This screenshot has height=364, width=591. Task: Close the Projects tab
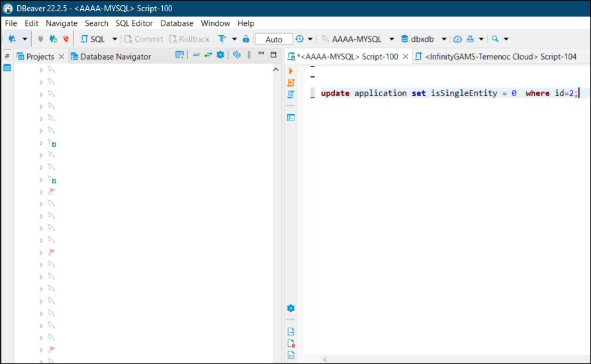[x=62, y=56]
